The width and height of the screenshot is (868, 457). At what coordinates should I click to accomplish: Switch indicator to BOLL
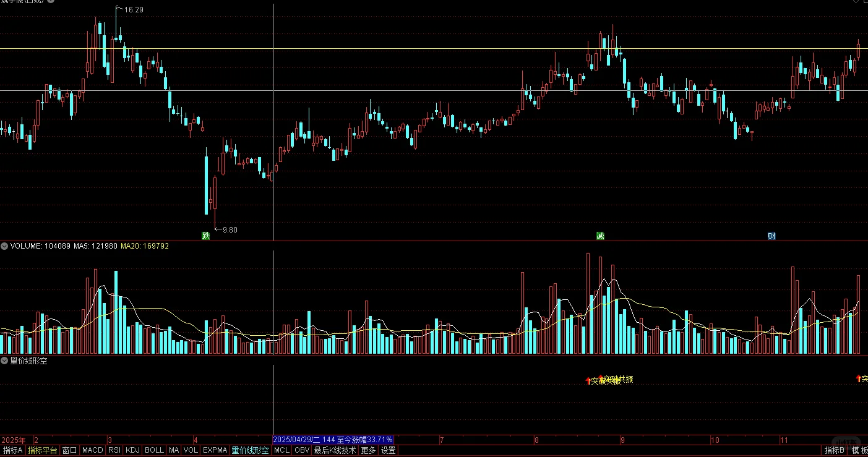click(x=154, y=451)
